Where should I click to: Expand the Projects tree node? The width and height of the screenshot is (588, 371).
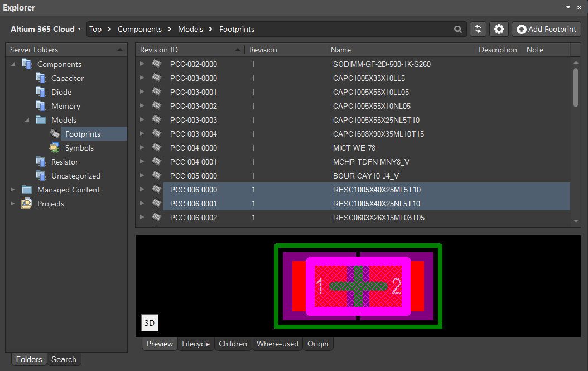click(x=13, y=204)
